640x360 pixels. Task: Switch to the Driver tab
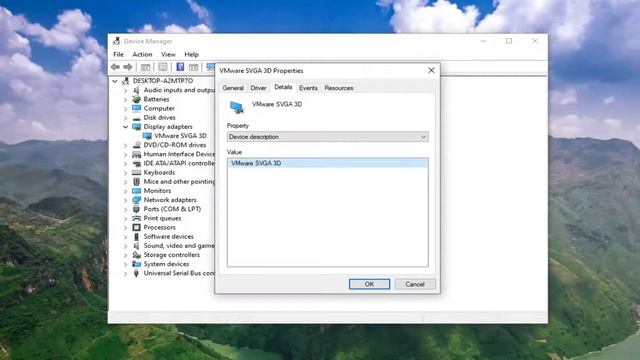click(258, 88)
